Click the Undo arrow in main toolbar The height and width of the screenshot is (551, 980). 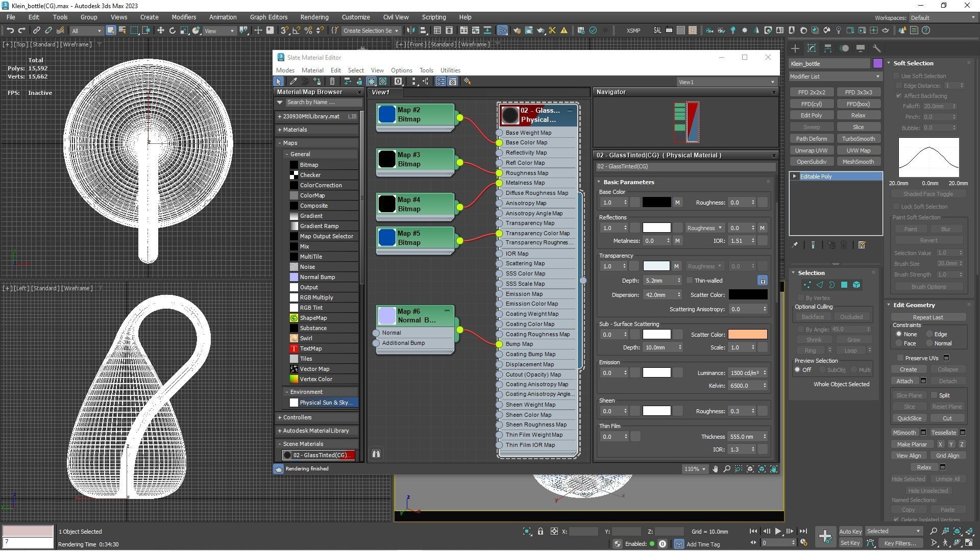coord(10,31)
